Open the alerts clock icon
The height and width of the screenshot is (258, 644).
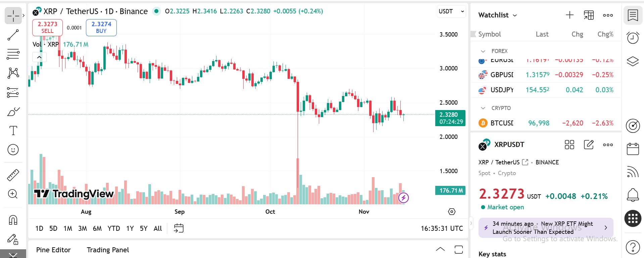(633, 38)
